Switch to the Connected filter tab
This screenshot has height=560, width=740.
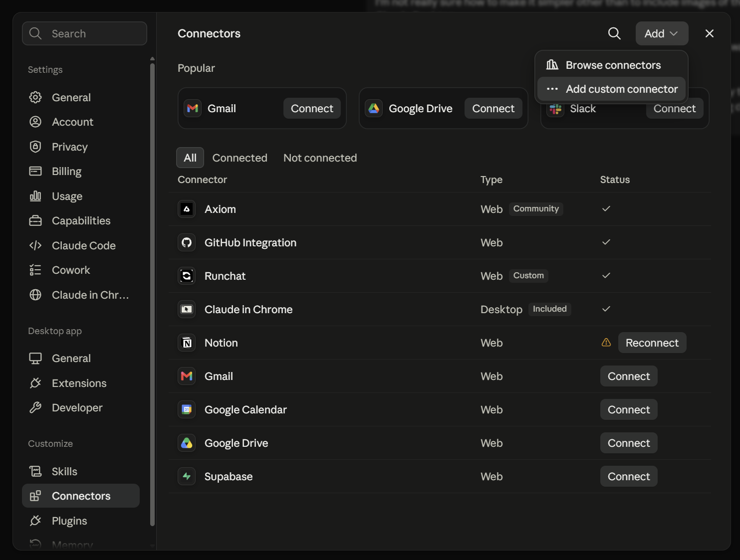(240, 158)
